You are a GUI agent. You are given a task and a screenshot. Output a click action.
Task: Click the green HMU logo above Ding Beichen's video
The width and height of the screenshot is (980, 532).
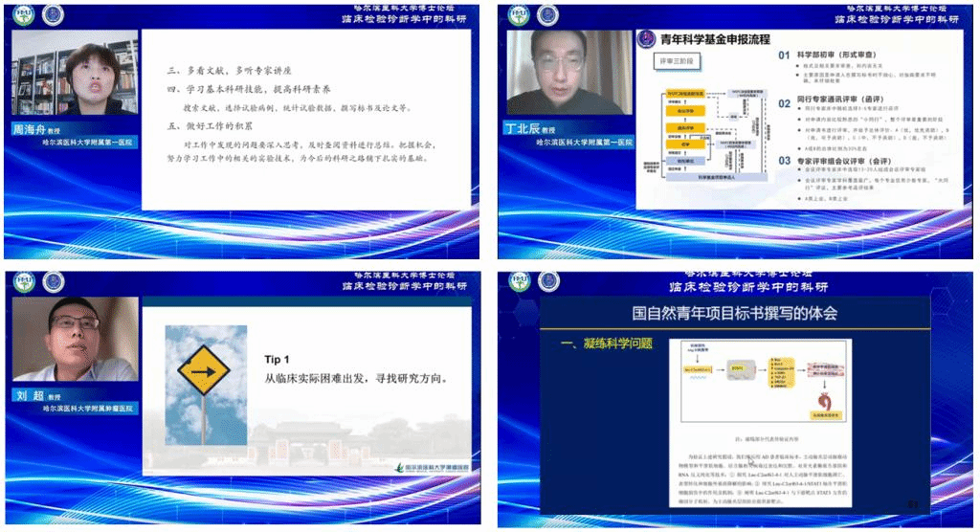pyautogui.click(x=520, y=15)
